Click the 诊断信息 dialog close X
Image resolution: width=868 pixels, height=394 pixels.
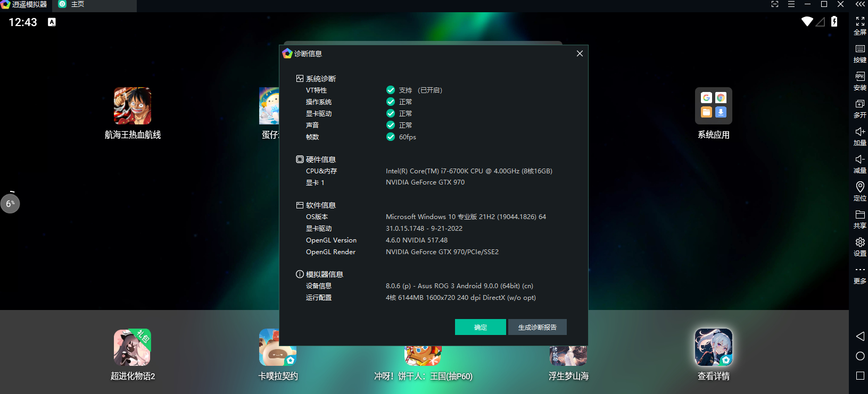[x=580, y=54]
